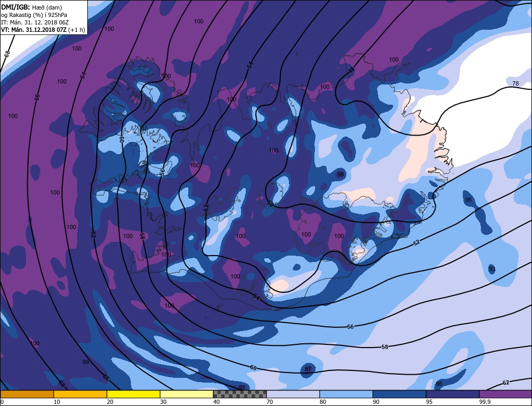Click the 'IT: Mán. 31. 12. 2018 06Z' line
Screen dimensions: 532x406
(35, 22)
